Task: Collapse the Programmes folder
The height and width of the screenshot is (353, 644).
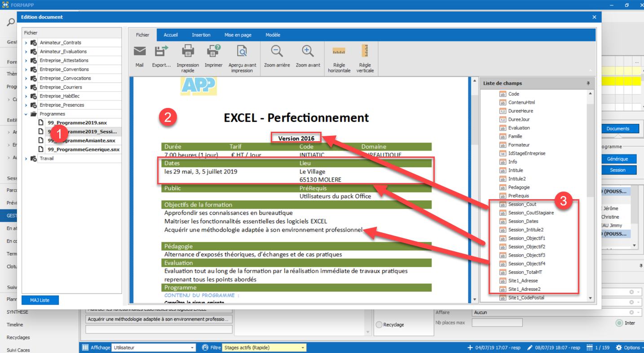Action: coord(26,114)
